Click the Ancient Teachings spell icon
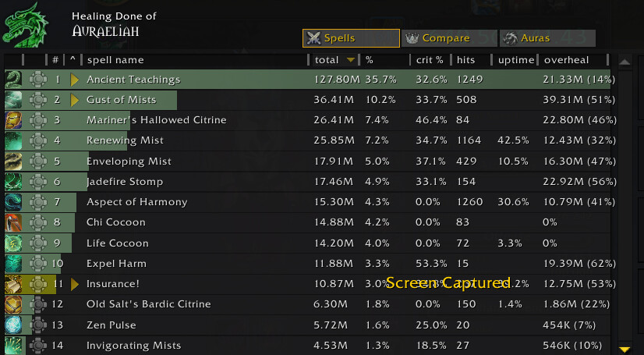 click(13, 79)
